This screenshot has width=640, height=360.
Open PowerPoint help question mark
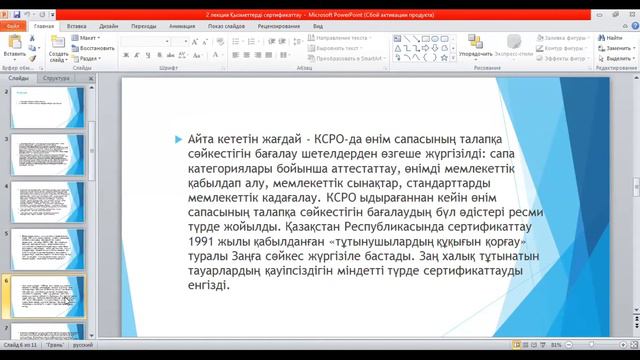[x=635, y=26]
